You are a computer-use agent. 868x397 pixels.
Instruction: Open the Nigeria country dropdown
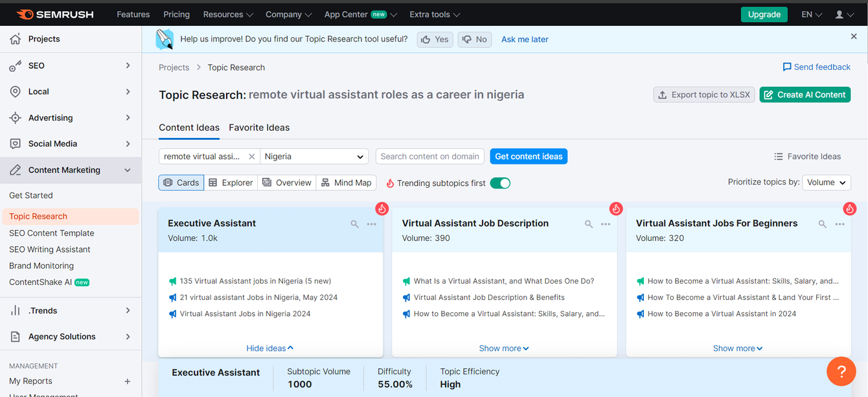click(314, 157)
